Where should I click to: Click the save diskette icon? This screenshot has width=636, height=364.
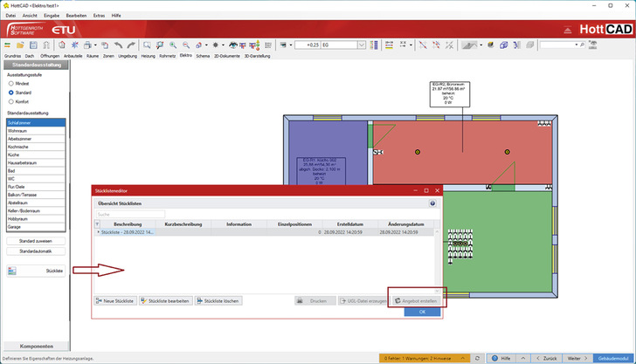(35, 45)
